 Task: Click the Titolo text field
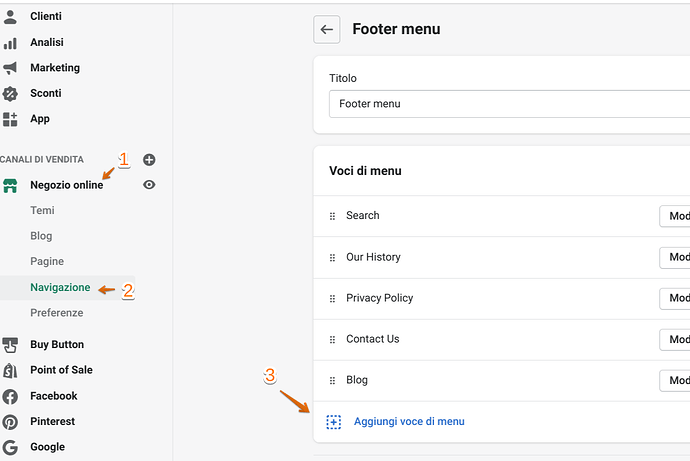508,104
